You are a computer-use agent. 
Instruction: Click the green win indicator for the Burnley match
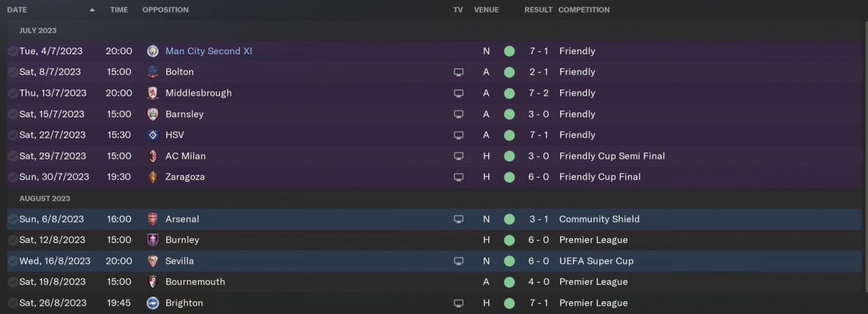coord(509,240)
